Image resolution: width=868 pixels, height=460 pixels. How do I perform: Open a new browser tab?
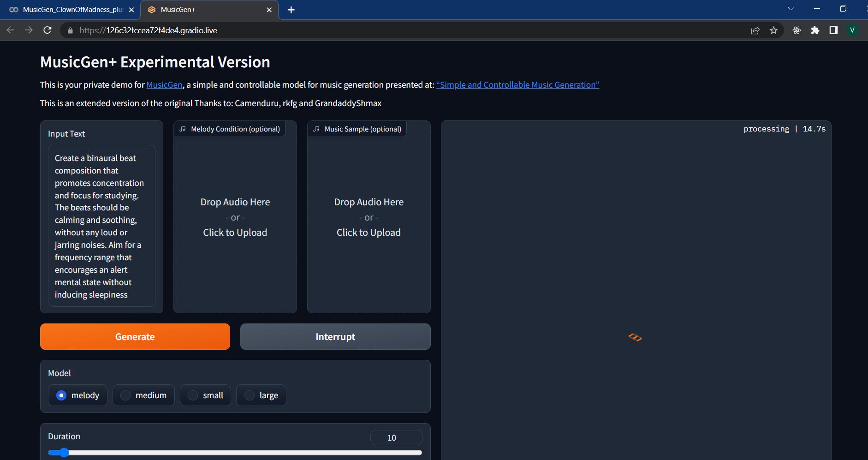coord(291,10)
